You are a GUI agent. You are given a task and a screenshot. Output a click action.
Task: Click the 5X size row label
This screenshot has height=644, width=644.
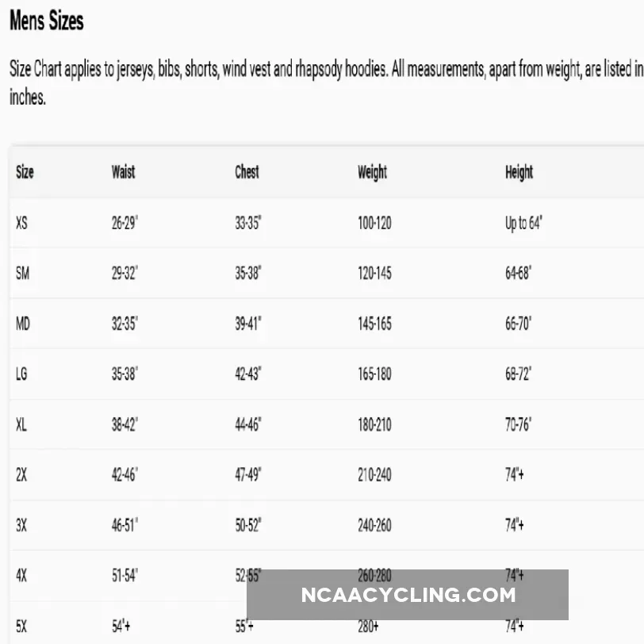(21, 627)
